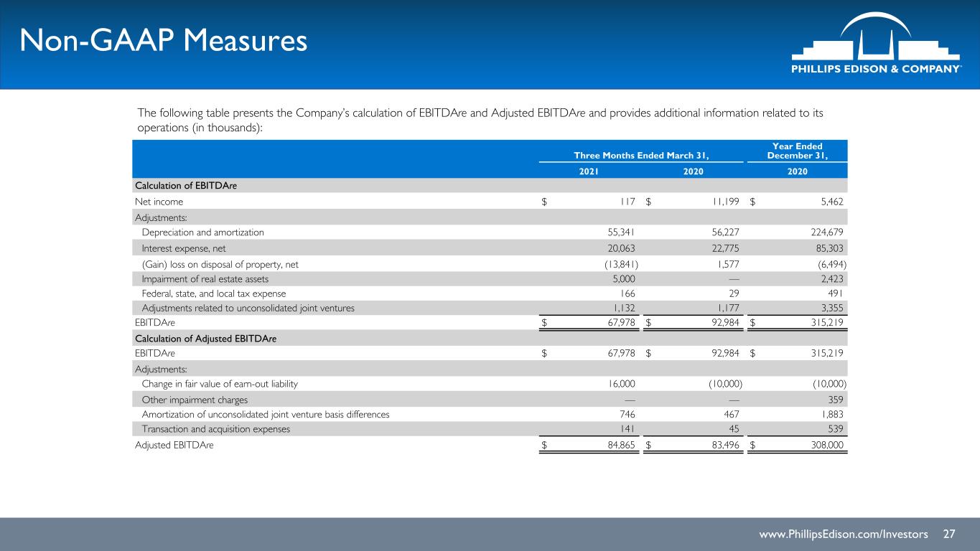The width and height of the screenshot is (980, 551).
Task: Click the (Gain) loss on disposal of property row
Action: coord(491,263)
